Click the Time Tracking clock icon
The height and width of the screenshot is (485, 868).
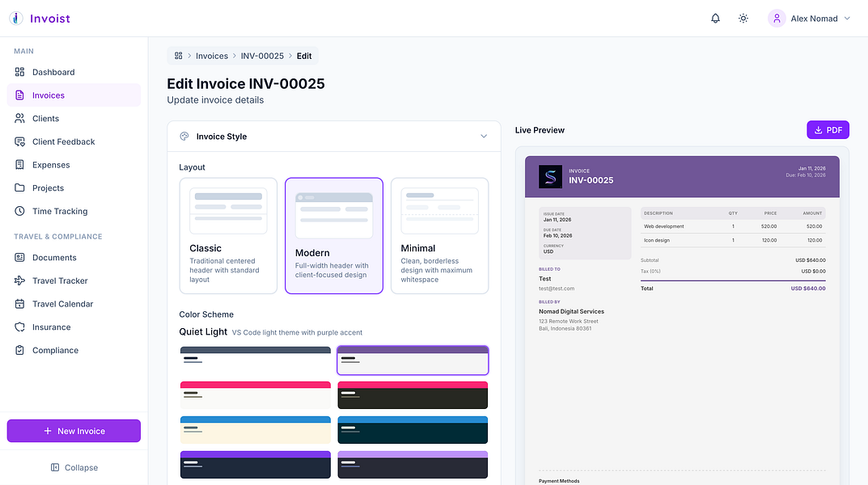(x=19, y=211)
